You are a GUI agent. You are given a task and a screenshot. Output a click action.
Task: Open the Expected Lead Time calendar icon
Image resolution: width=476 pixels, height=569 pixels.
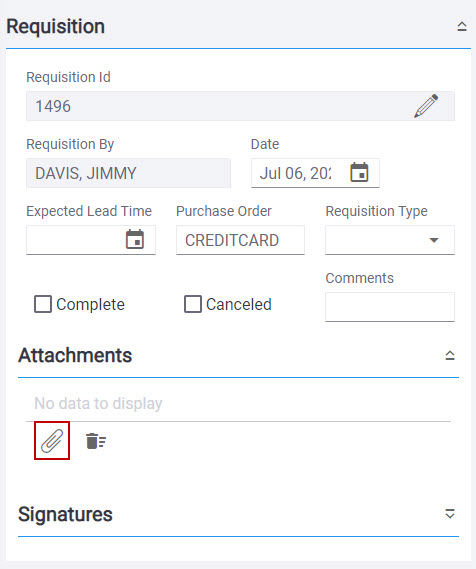tap(135, 240)
